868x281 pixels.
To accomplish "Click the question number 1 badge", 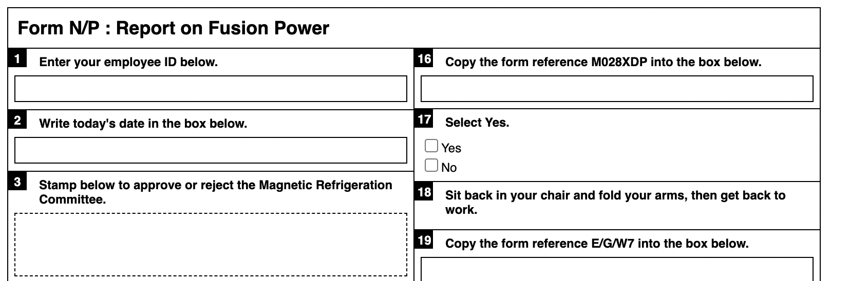I will click(x=17, y=59).
